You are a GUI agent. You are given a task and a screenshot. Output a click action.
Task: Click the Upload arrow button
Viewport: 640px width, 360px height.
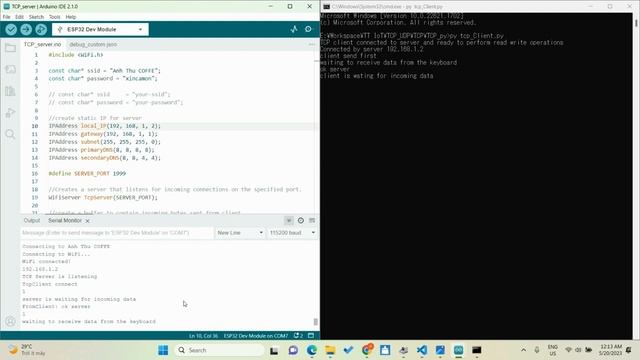[x=26, y=29]
